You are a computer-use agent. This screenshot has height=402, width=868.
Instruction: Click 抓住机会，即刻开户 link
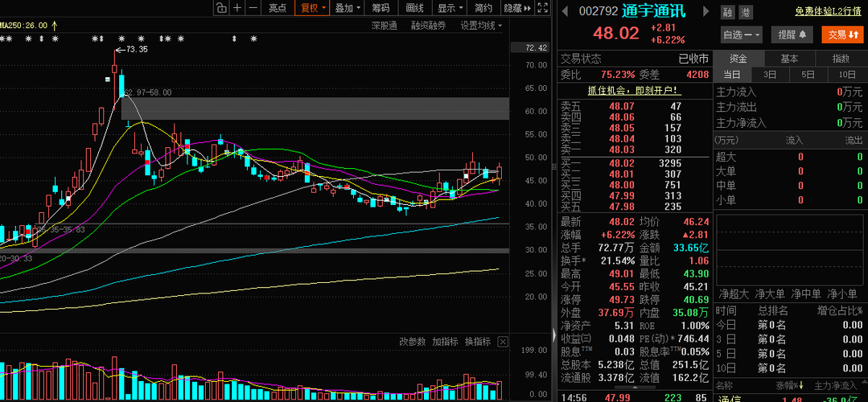(635, 90)
